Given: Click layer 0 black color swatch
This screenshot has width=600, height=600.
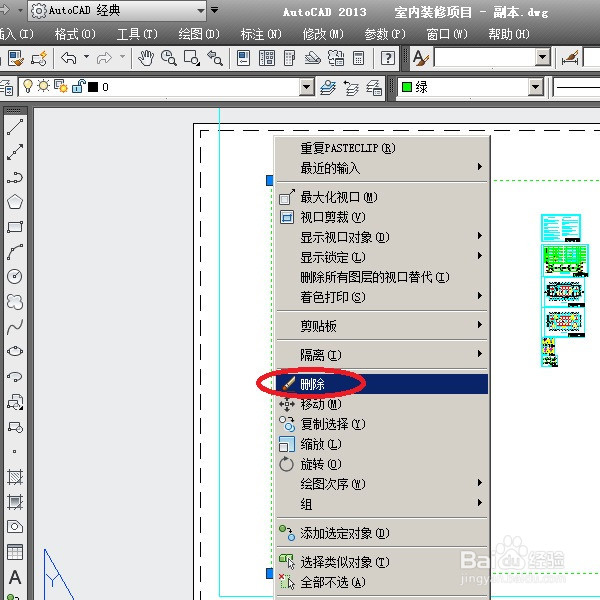Looking at the screenshot, I should (93, 87).
